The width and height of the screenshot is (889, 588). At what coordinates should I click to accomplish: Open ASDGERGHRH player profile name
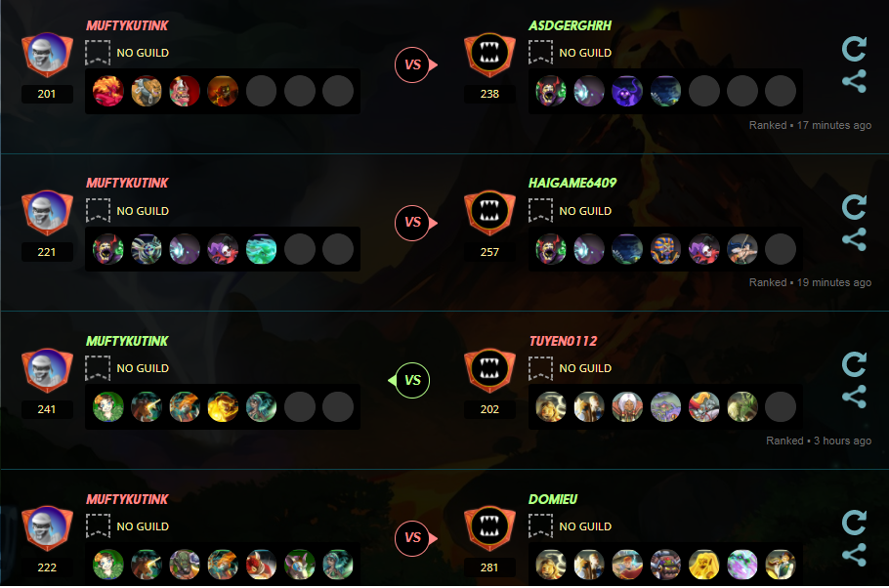tap(570, 26)
